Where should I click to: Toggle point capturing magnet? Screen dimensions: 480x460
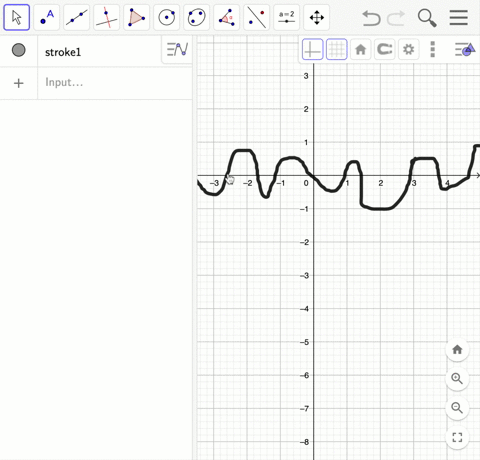(384, 50)
